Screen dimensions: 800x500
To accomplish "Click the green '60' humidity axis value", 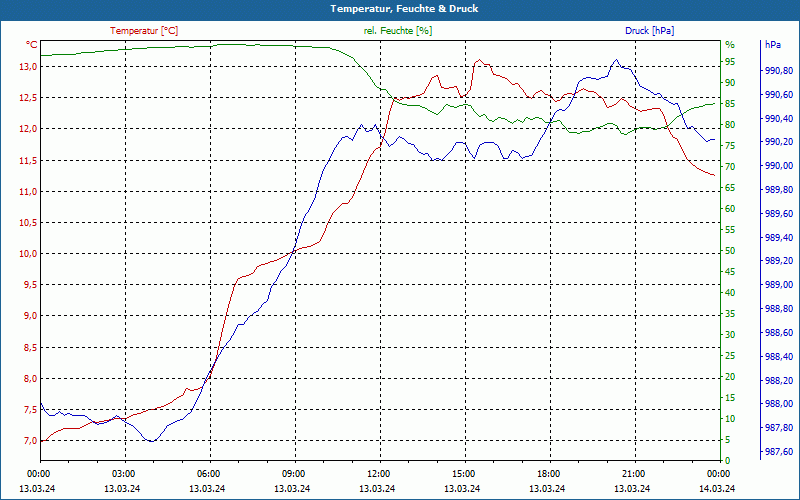I will pyautogui.click(x=730, y=209).
